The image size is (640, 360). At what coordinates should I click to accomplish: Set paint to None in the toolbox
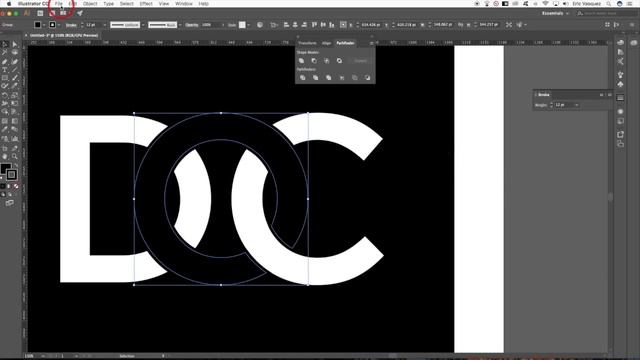pyautogui.click(x=16, y=186)
